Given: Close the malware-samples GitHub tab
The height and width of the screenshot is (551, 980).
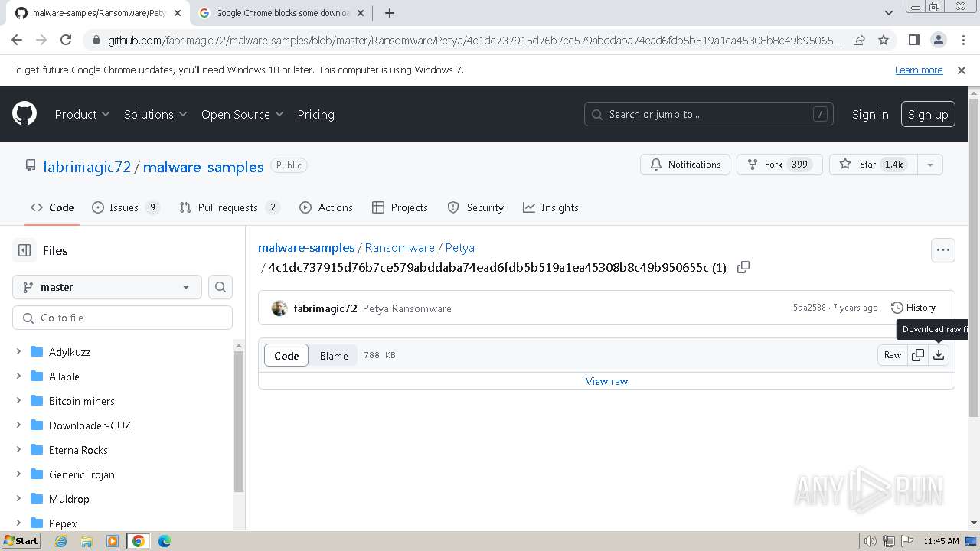Looking at the screenshot, I should click(178, 13).
